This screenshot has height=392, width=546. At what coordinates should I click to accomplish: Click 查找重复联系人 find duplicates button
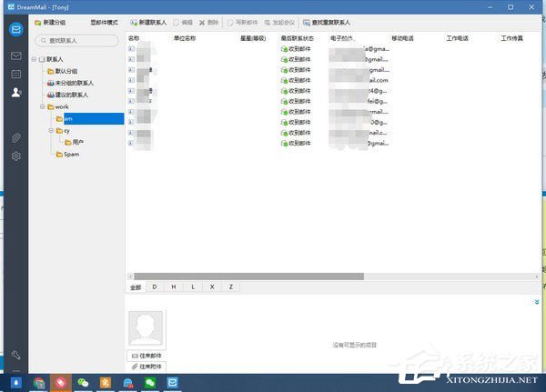(327, 23)
